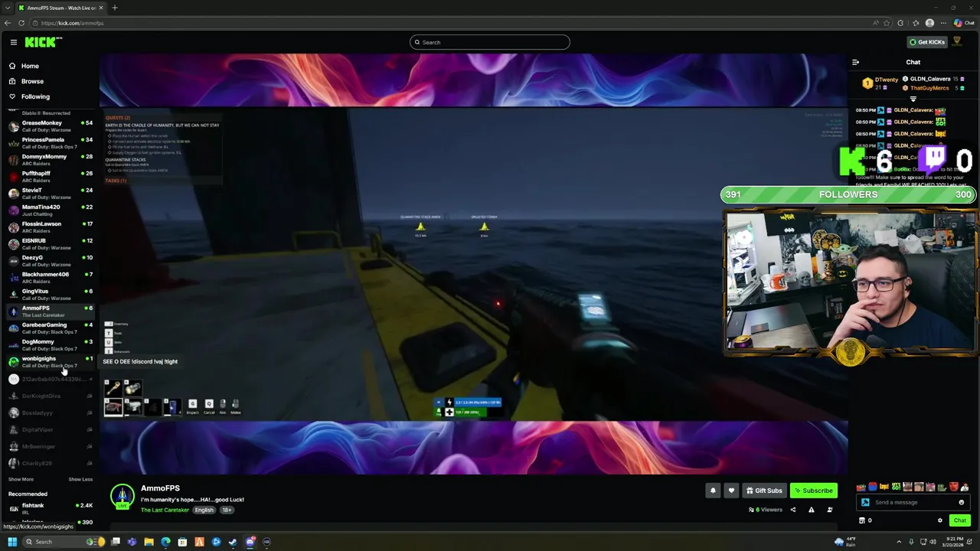Type in the Send a message box
The image size is (980, 551).
[x=911, y=503]
